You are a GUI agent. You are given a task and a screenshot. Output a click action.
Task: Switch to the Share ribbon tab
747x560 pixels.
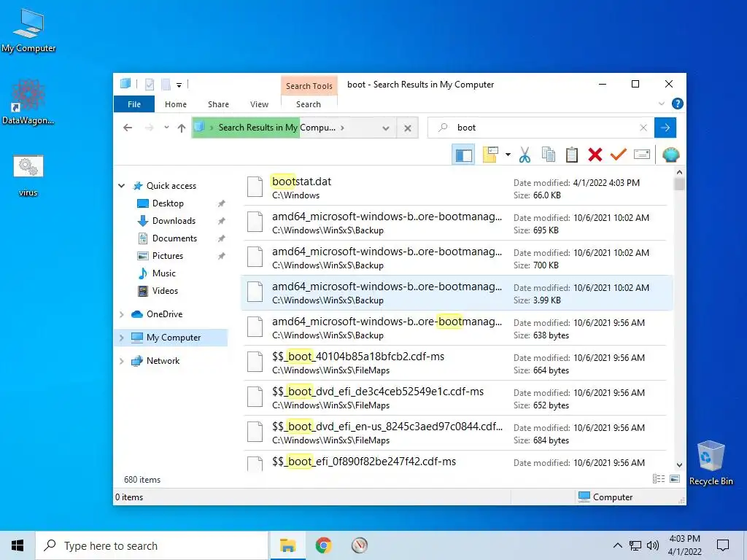pyautogui.click(x=218, y=104)
